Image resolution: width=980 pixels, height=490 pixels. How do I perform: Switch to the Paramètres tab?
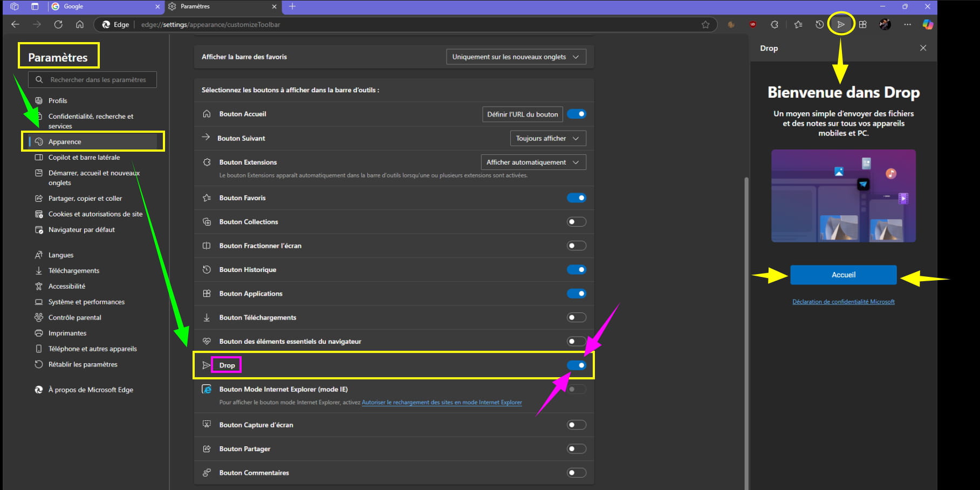[222, 6]
